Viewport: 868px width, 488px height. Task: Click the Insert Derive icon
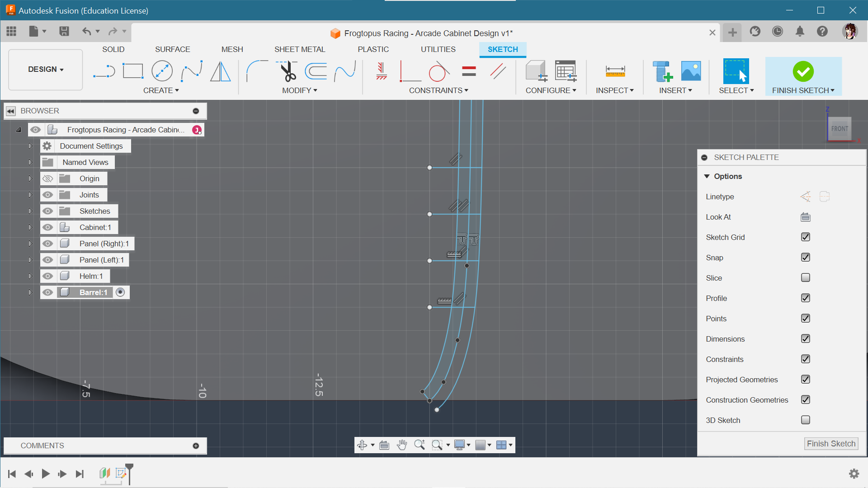(x=662, y=71)
